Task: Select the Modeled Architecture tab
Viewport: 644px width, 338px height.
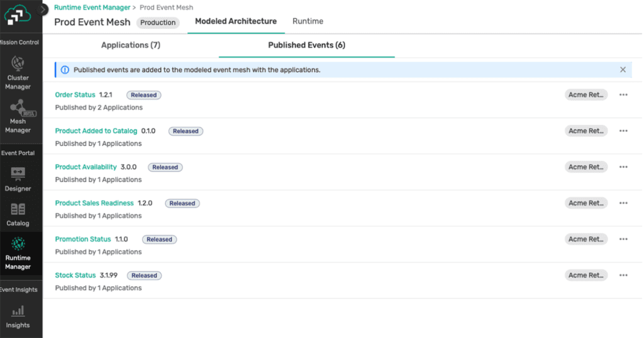Action: click(x=235, y=21)
